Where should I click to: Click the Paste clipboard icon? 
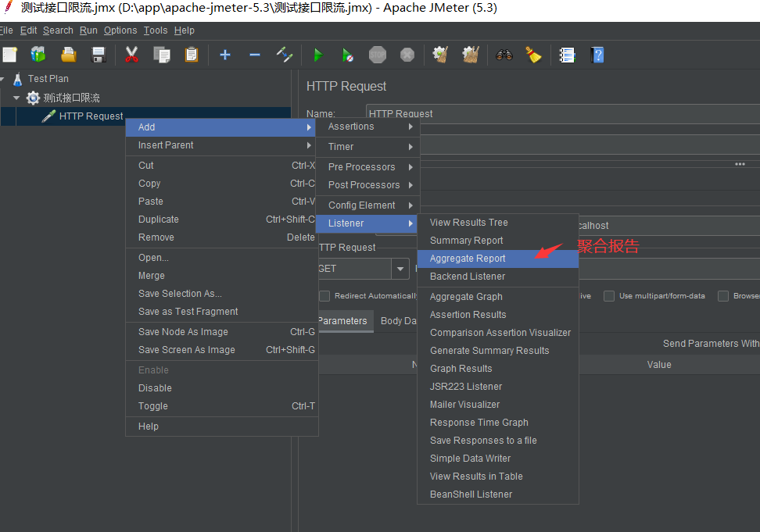[x=192, y=55]
